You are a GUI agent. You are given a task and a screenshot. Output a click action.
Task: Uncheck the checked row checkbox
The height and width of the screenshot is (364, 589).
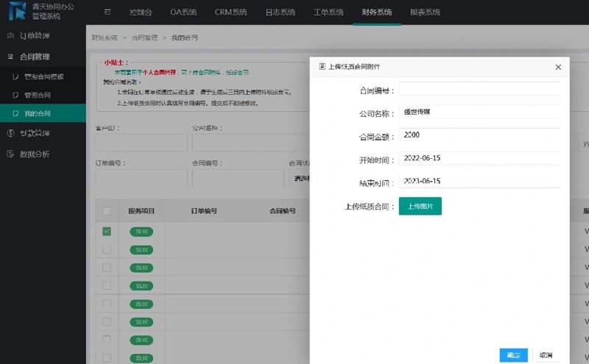pos(107,231)
